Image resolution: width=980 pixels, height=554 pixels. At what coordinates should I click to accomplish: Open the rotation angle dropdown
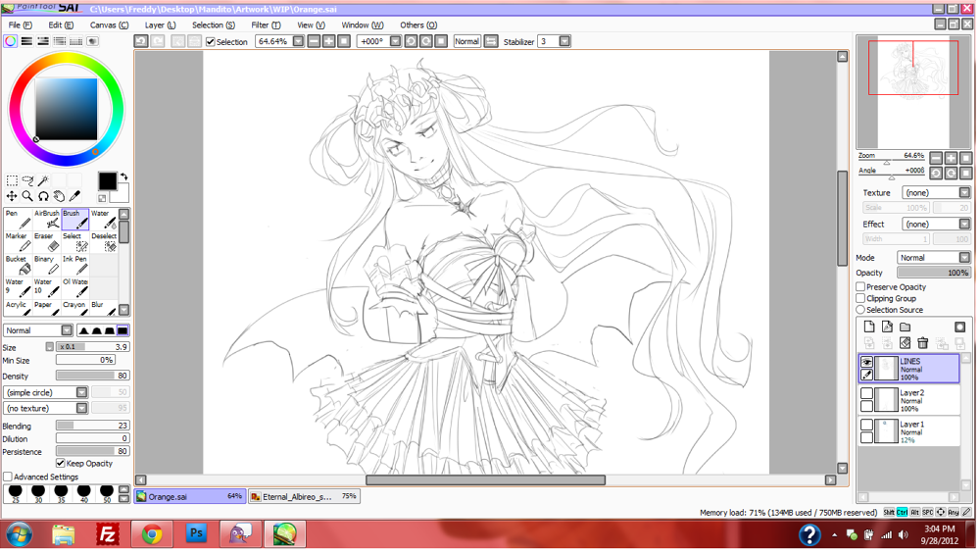pyautogui.click(x=397, y=42)
